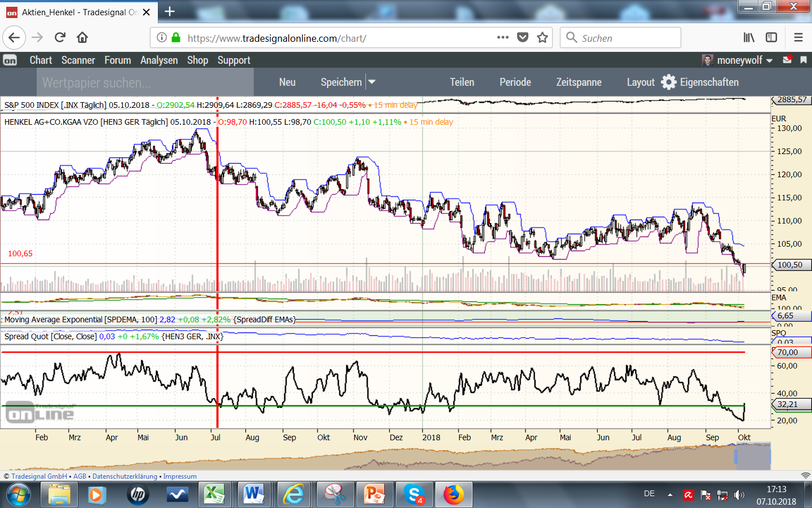This screenshot has width=812, height=508.
Task: Go to browser home page
Action: [x=82, y=38]
